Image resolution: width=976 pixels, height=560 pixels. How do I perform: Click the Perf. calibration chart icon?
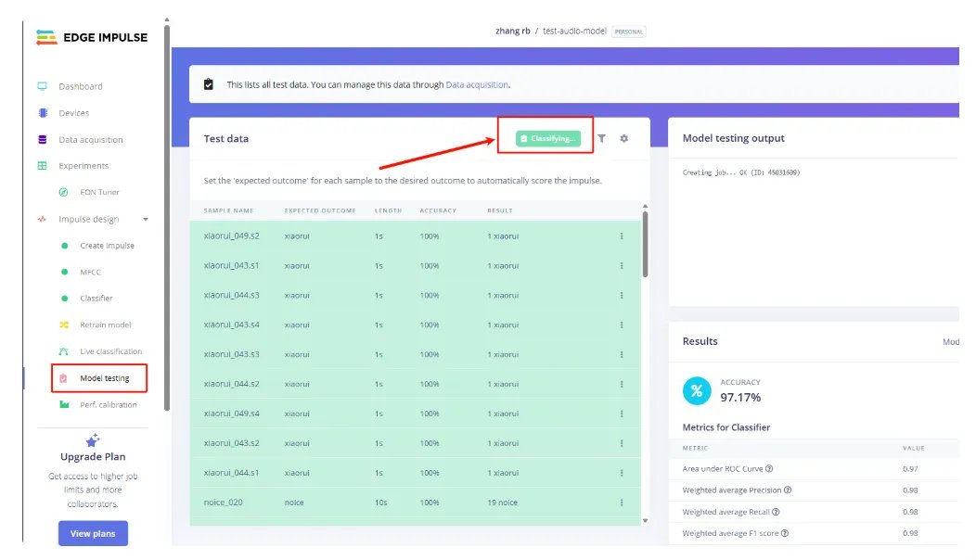(63, 404)
